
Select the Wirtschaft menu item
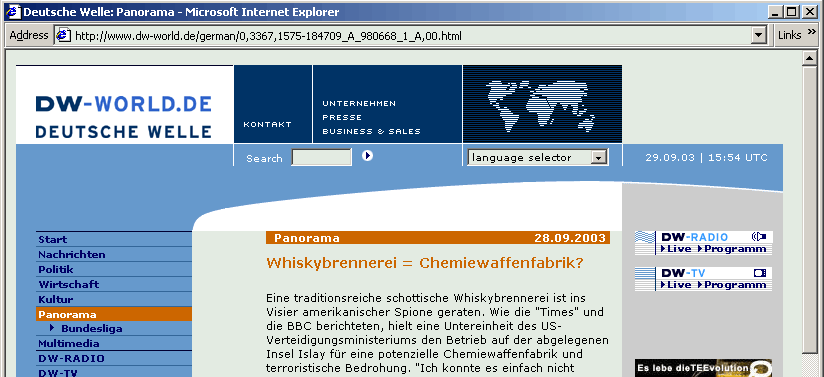[x=68, y=284]
